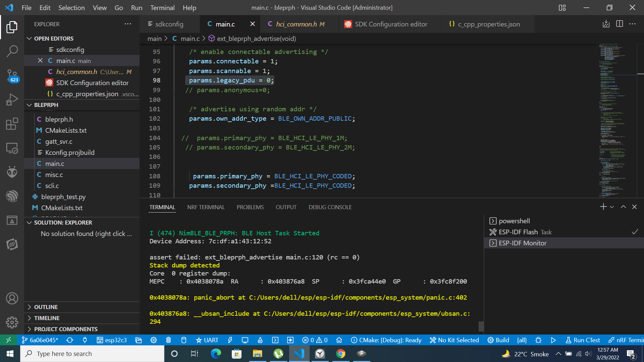Click No Kit Selected in status bar
This screenshot has height=362, width=644.
tap(454, 340)
